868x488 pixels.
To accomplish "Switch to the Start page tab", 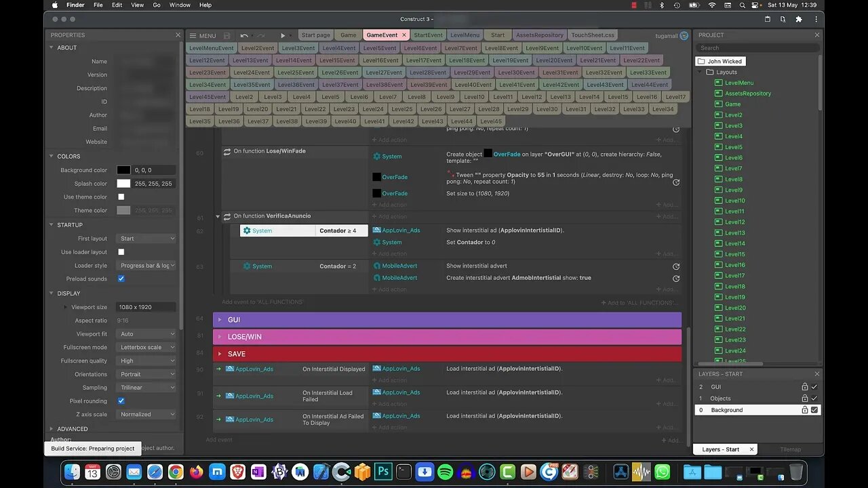I will click(x=315, y=35).
